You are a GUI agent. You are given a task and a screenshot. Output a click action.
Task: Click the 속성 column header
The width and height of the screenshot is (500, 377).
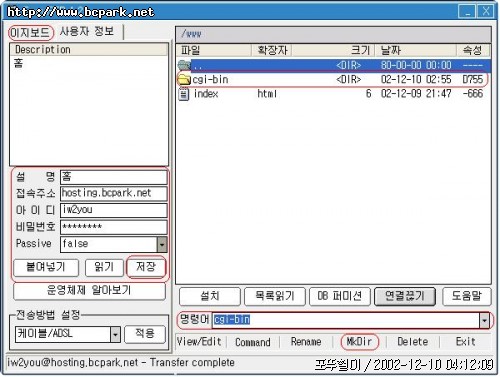[473, 51]
